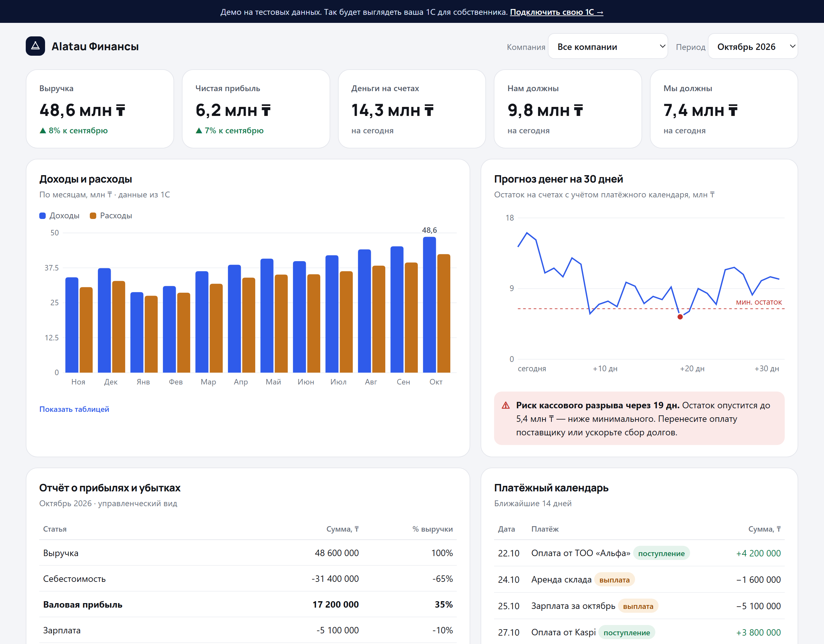The image size is (824, 644).
Task: Click the orange Расходы legend swatch
Action: [x=93, y=216]
